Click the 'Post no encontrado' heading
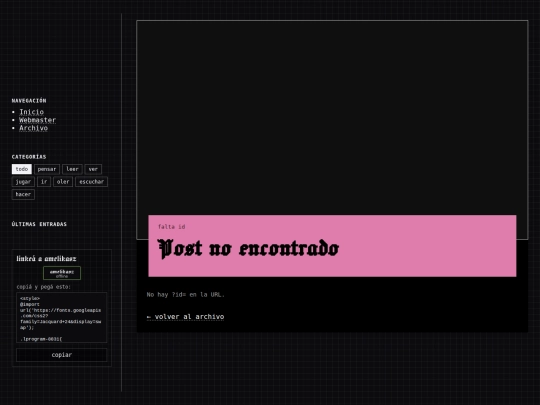The width and height of the screenshot is (540, 405). [x=248, y=248]
